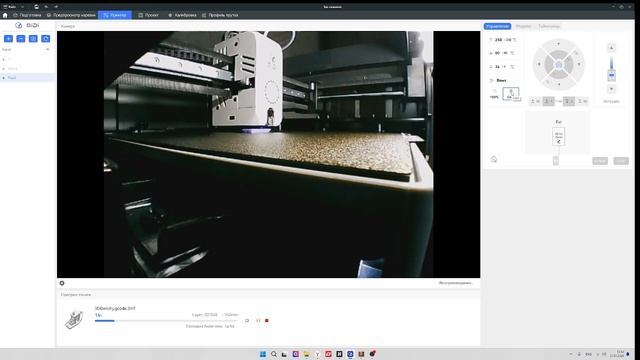This screenshot has width=640, height=360.
Task: Move print head up on the jog dial
Action: coord(559,44)
